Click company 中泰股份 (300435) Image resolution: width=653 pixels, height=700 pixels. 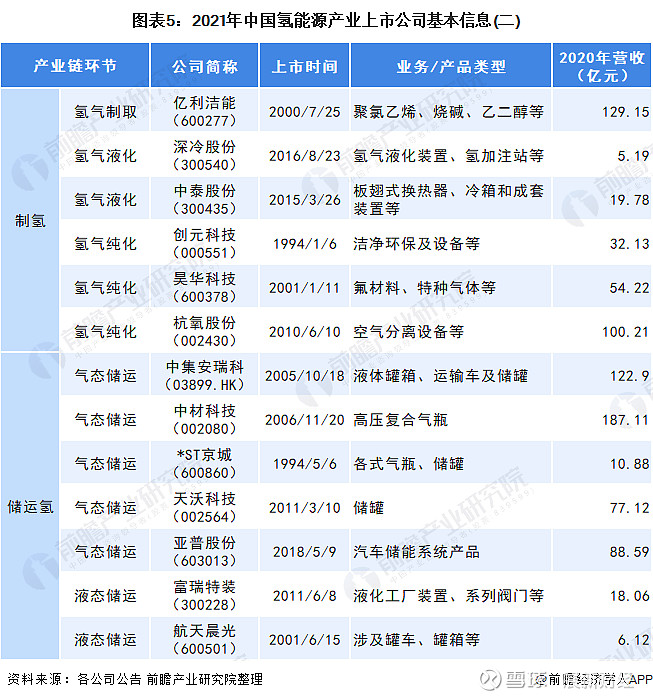click(x=204, y=199)
